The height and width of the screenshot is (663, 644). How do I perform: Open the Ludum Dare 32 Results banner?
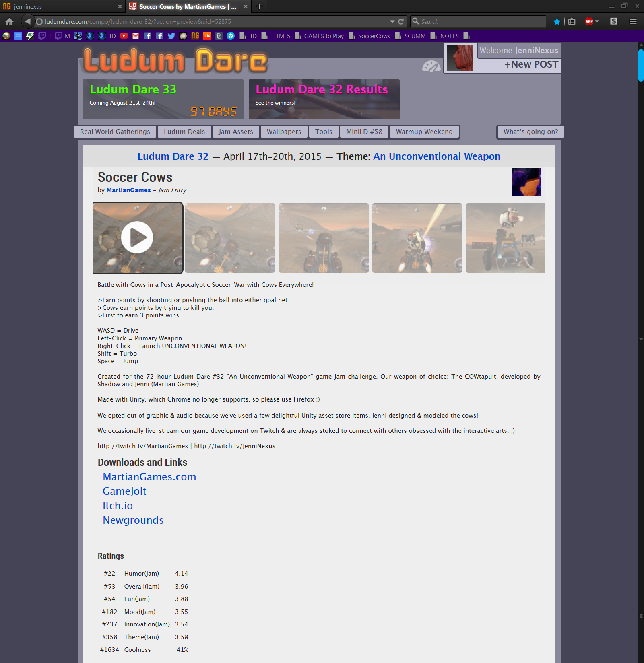point(324,99)
